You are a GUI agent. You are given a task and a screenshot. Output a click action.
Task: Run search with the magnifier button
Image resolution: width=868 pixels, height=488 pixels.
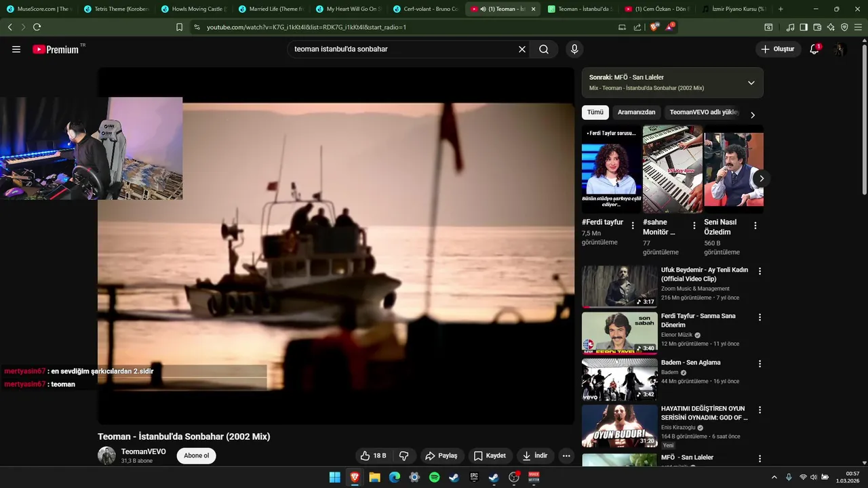tap(544, 49)
